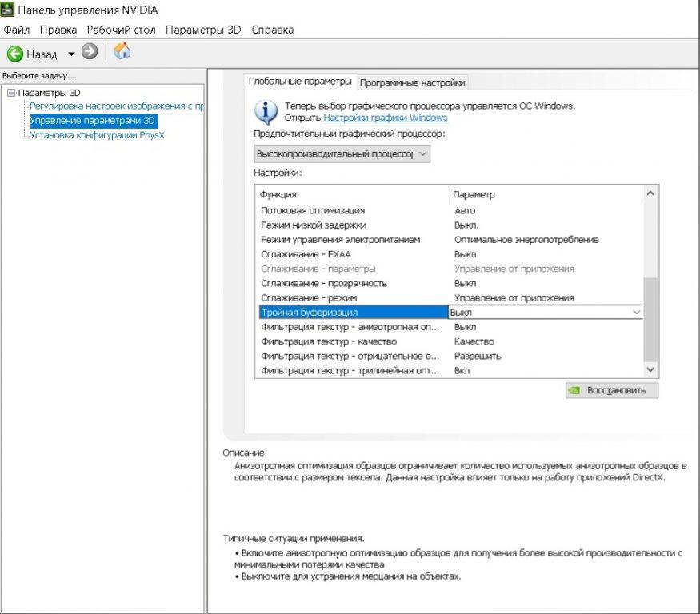Open the Справка menu

point(272,30)
